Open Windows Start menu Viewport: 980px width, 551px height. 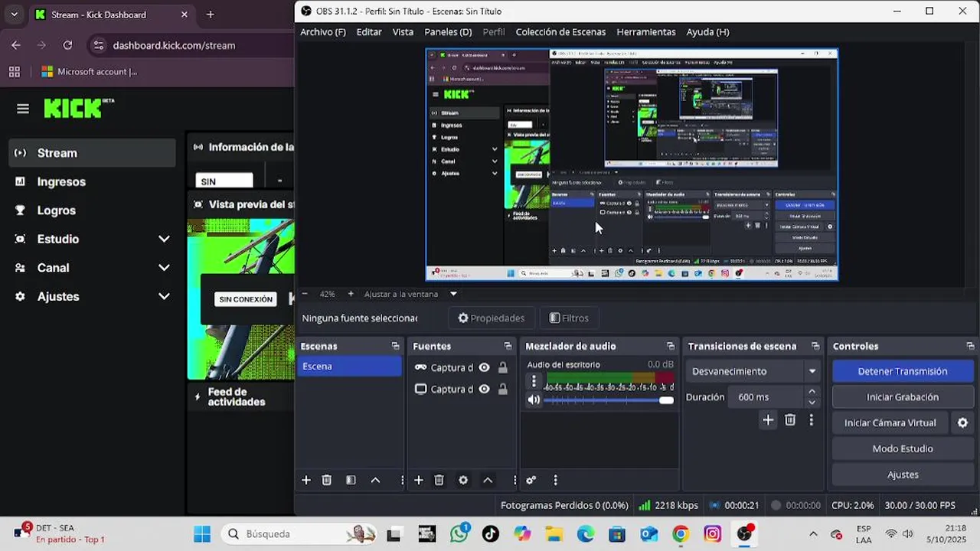pyautogui.click(x=202, y=533)
